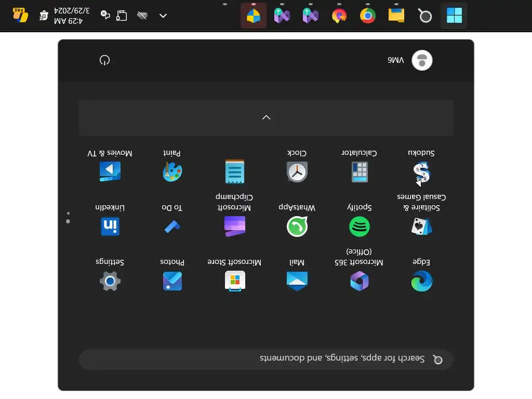Collapse the recommended section chevron bar

tap(266, 117)
